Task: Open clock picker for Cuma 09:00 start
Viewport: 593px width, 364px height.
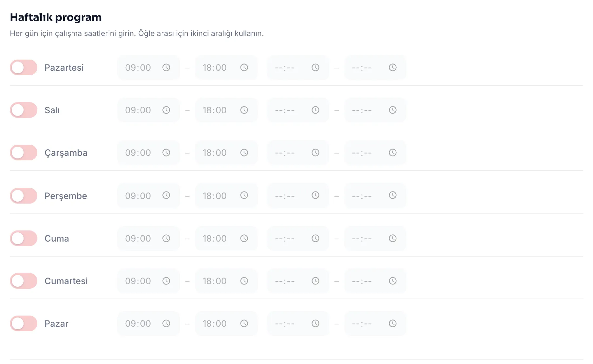Action: [166, 238]
